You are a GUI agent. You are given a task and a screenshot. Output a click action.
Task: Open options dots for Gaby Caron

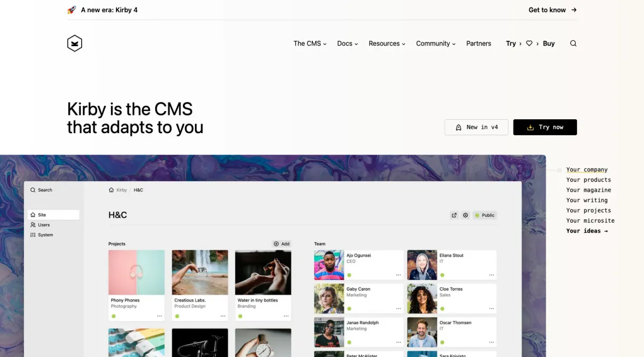[x=398, y=309]
